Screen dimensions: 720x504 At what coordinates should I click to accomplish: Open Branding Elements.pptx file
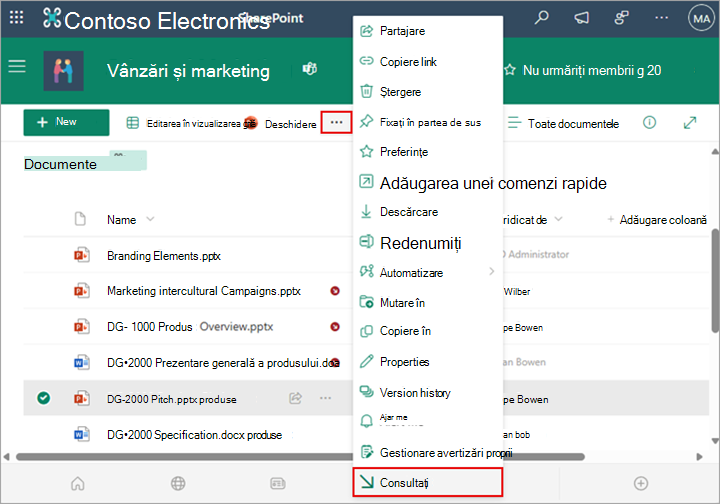[164, 255]
